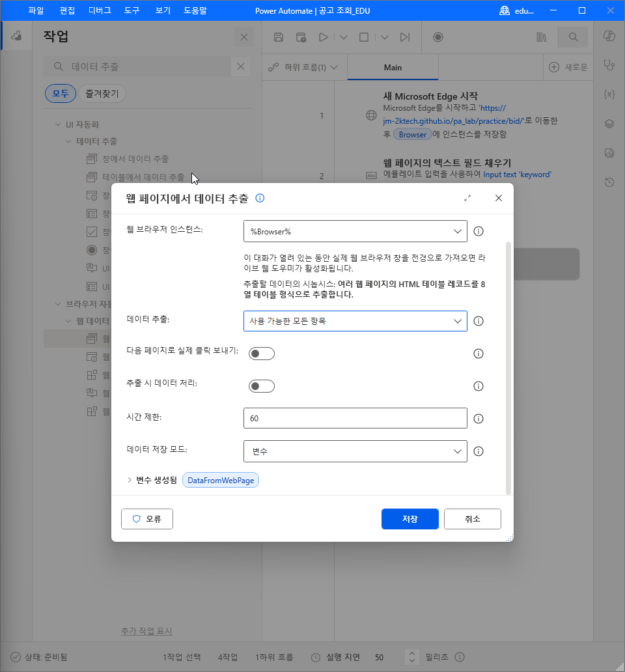Image resolution: width=625 pixels, height=672 pixels.
Task: Clear the 데이터 추출 search box
Action: [x=241, y=66]
